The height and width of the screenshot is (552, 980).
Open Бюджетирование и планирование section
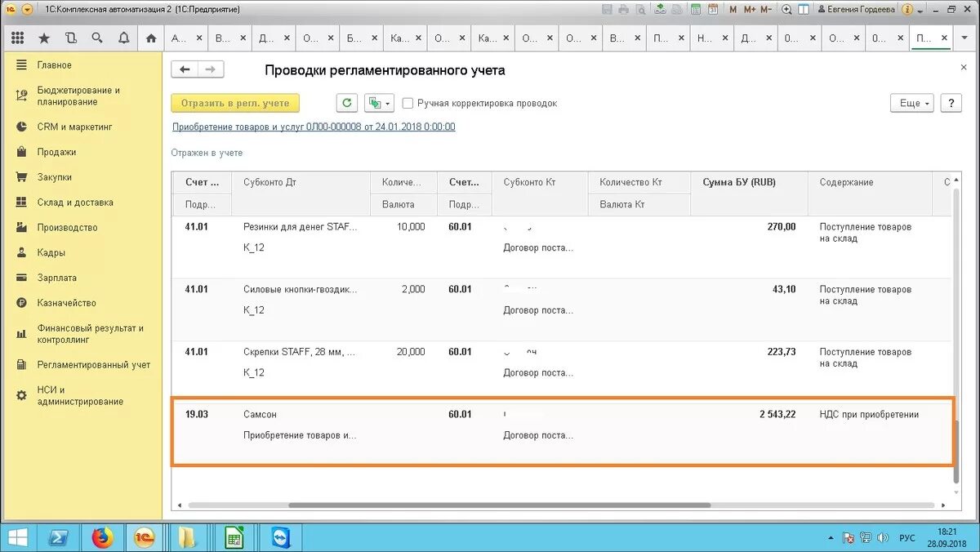(78, 96)
